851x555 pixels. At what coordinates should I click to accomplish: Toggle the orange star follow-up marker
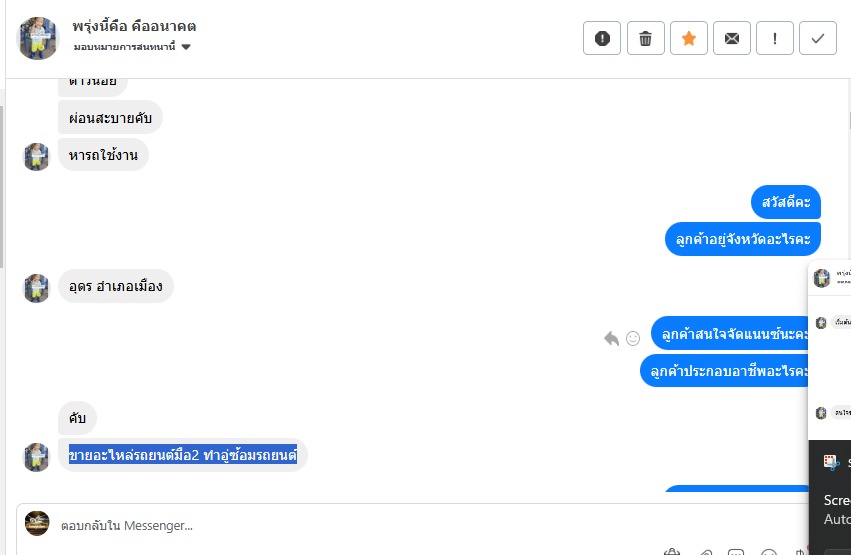point(689,38)
